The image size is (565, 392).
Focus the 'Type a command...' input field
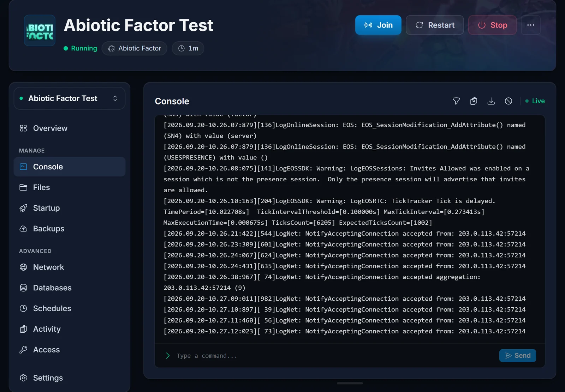click(332, 356)
